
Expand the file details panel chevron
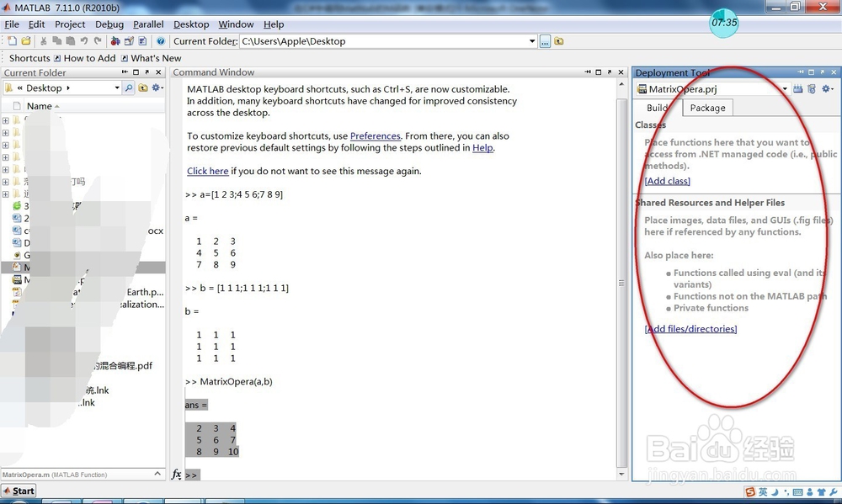tap(157, 474)
